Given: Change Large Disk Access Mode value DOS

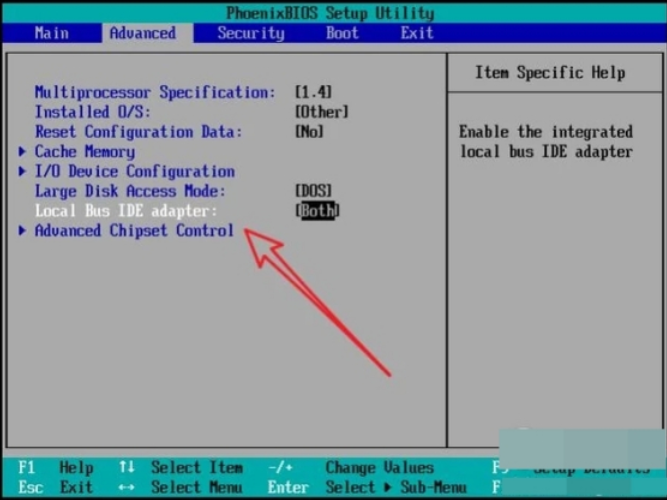Looking at the screenshot, I should pos(313,191).
